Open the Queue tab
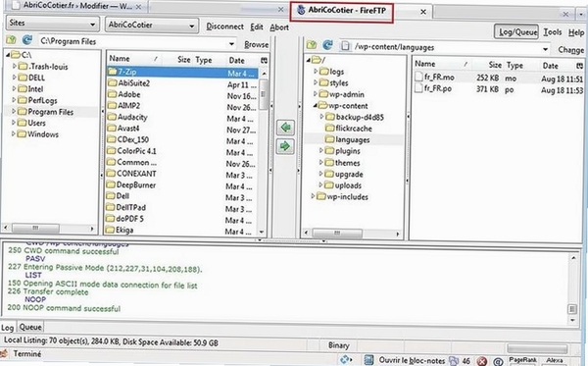Screen dimensions: 588x366 (x=30, y=327)
